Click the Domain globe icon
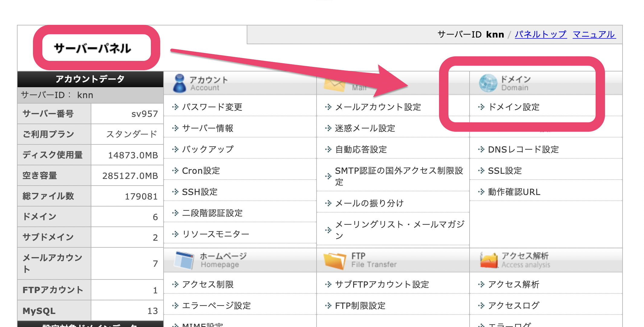The height and width of the screenshot is (327, 644). pos(488,83)
